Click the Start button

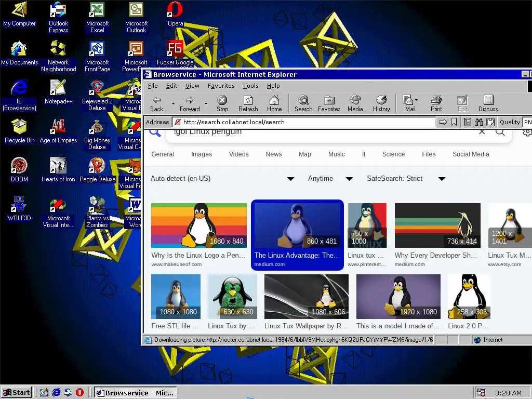[x=16, y=393]
